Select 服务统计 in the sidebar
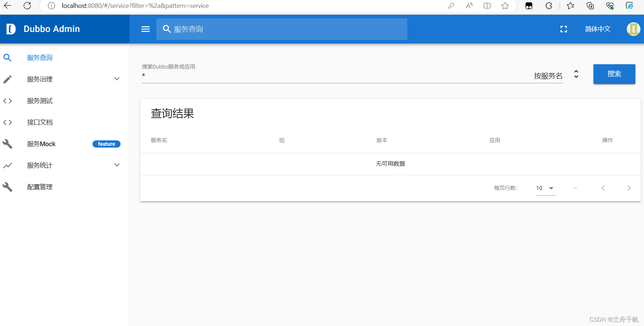The image size is (644, 326). [40, 166]
